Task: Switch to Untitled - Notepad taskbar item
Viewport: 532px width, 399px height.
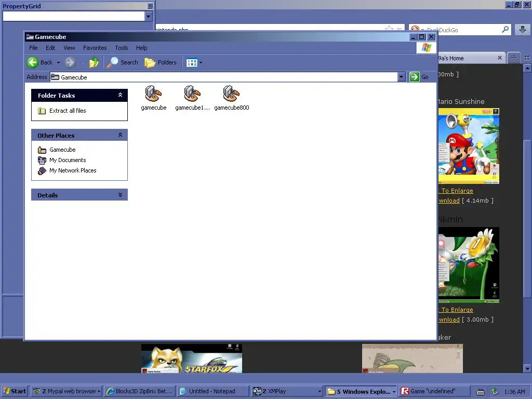Action: (x=212, y=391)
